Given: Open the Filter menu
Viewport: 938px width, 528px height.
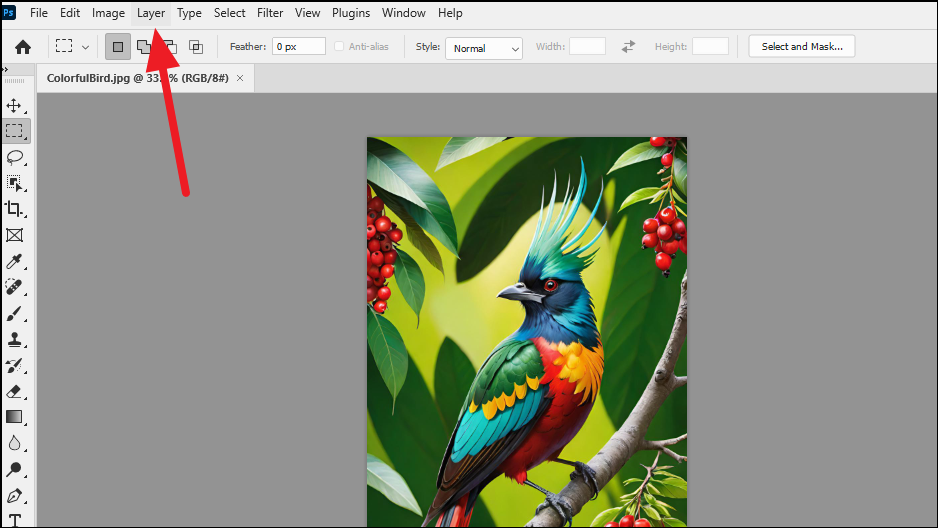Looking at the screenshot, I should [x=270, y=13].
